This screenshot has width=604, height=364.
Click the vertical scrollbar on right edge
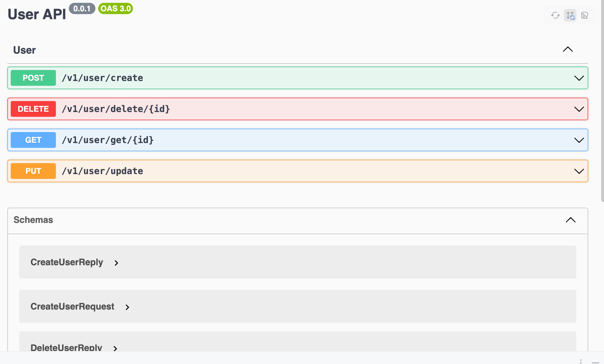pos(602,102)
